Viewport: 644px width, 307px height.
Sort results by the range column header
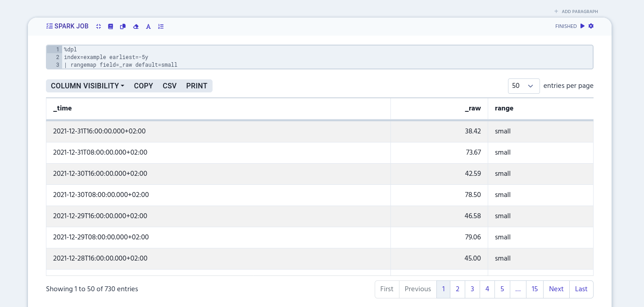[504, 109]
